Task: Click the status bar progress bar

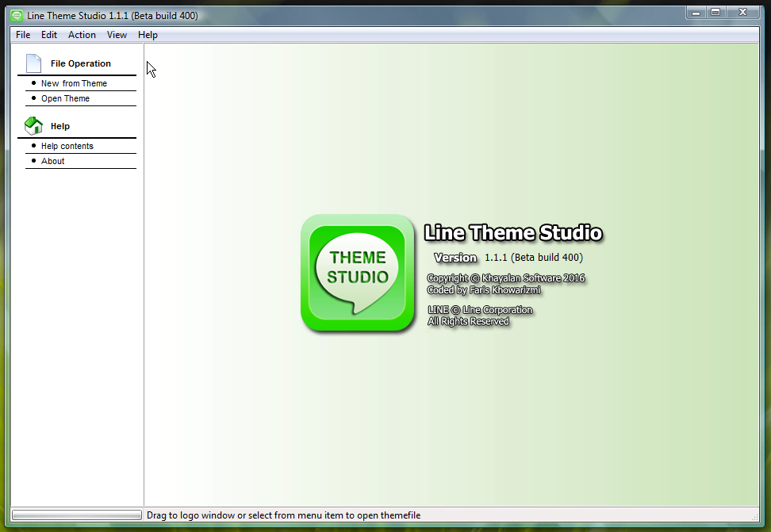Action: click(77, 515)
